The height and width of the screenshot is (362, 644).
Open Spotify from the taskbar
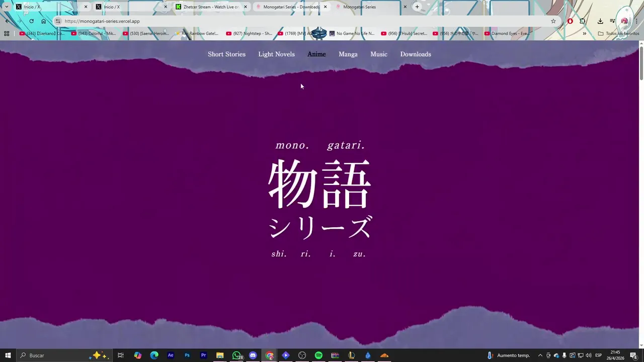(318, 355)
